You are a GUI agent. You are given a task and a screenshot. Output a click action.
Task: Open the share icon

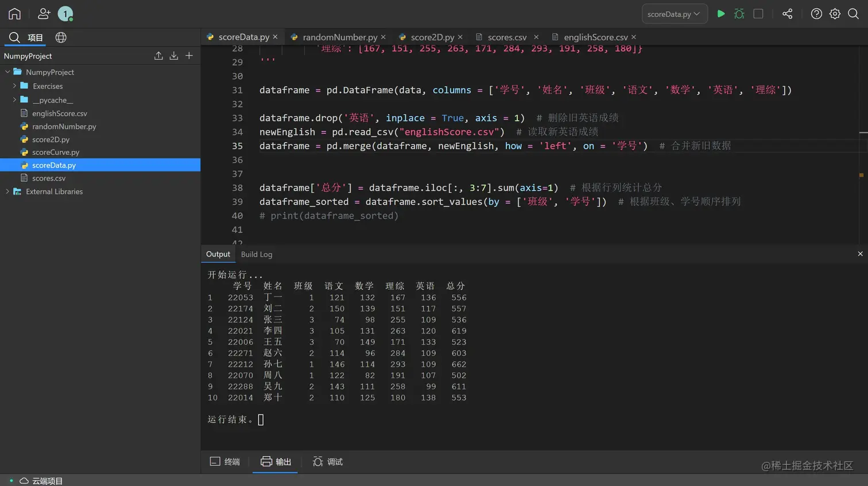click(x=788, y=14)
